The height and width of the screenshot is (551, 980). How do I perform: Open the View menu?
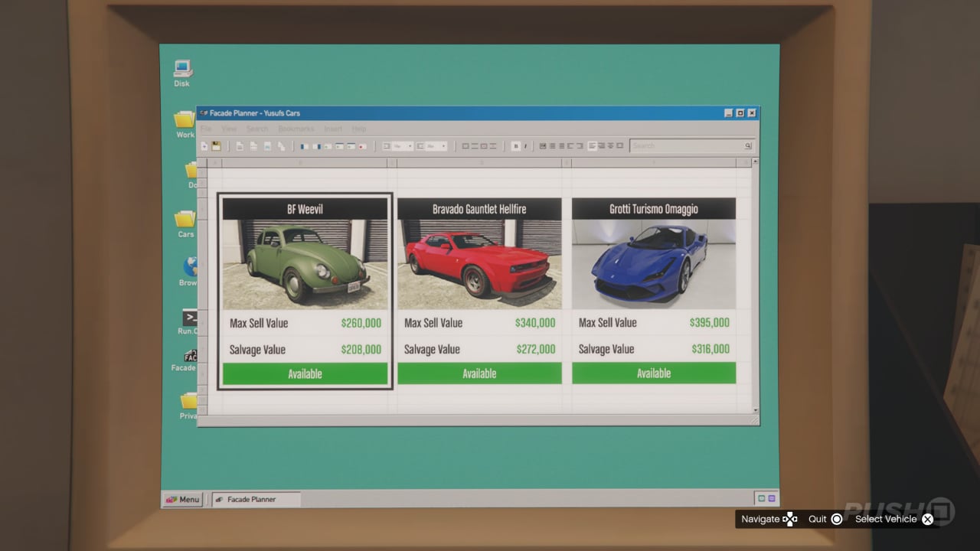click(x=229, y=129)
